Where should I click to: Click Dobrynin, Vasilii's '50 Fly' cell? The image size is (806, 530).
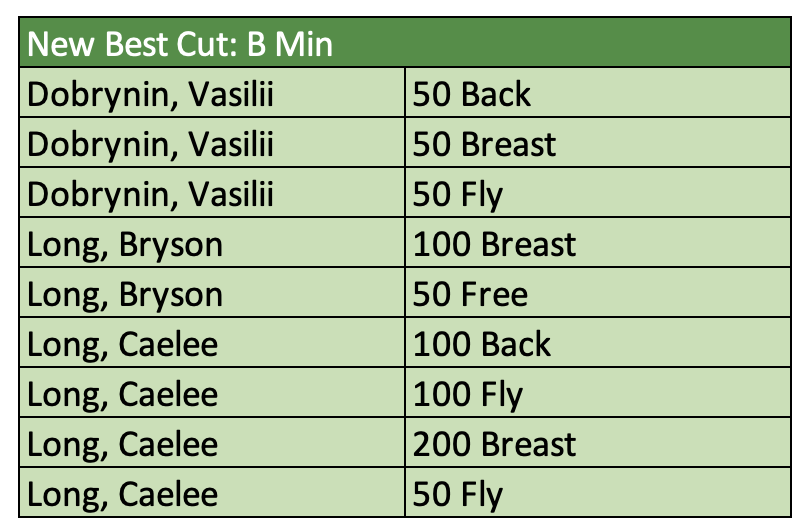pos(459,194)
